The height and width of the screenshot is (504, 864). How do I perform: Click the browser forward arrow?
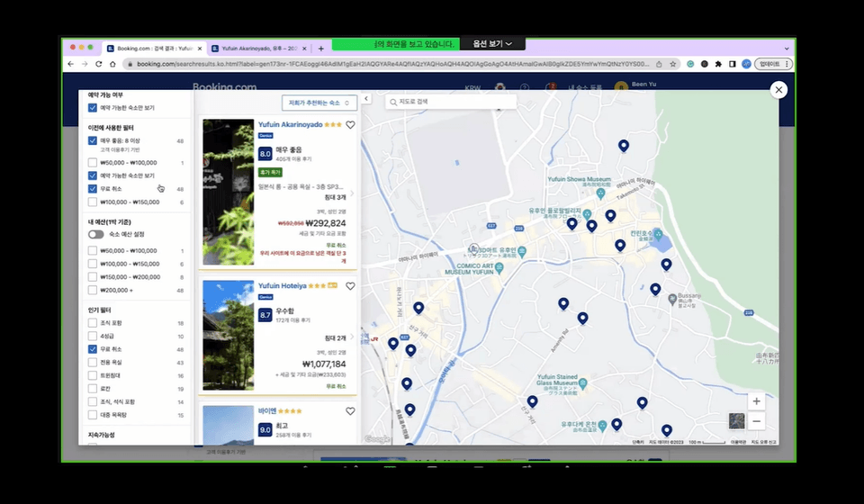[85, 64]
